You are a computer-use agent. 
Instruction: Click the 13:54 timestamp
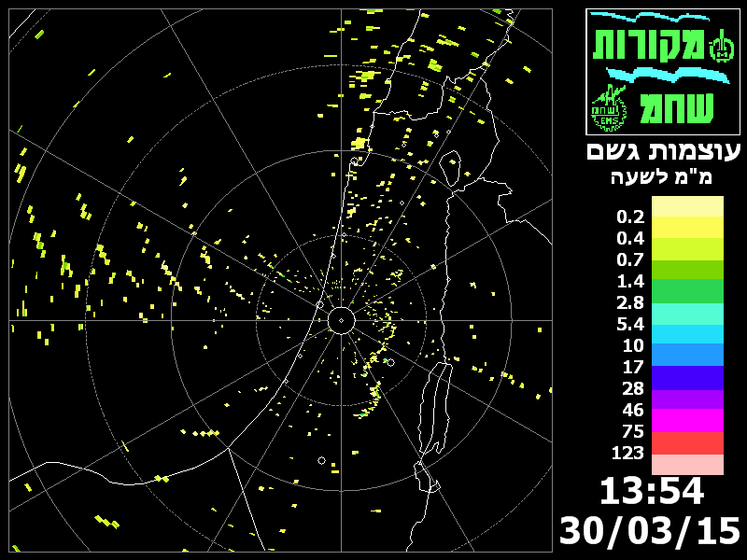pos(651,491)
